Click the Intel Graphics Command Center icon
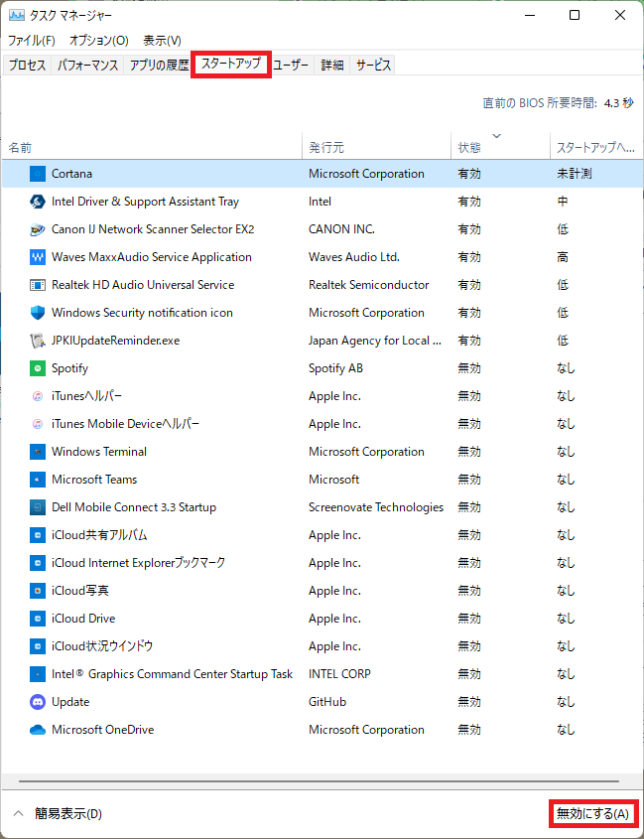 tap(38, 675)
